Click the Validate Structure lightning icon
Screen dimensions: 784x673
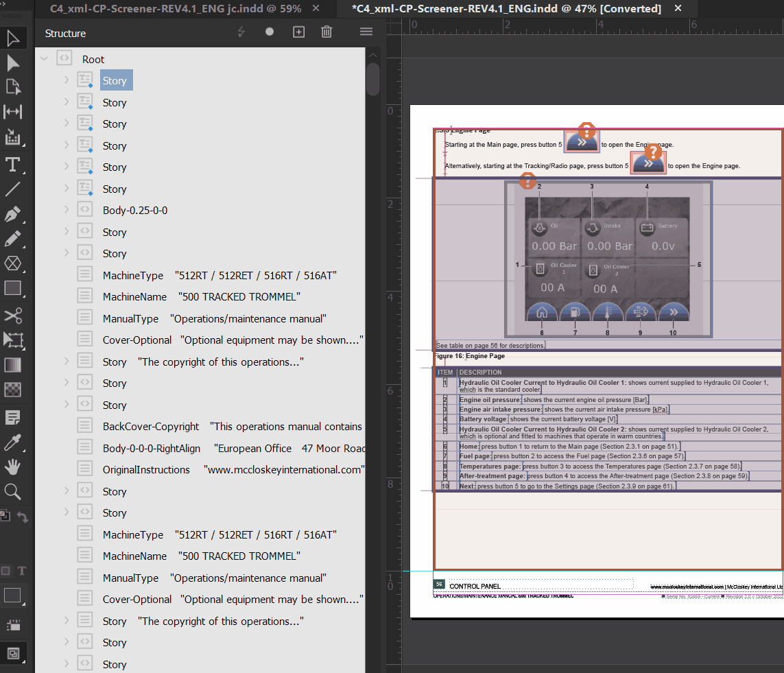click(x=241, y=32)
